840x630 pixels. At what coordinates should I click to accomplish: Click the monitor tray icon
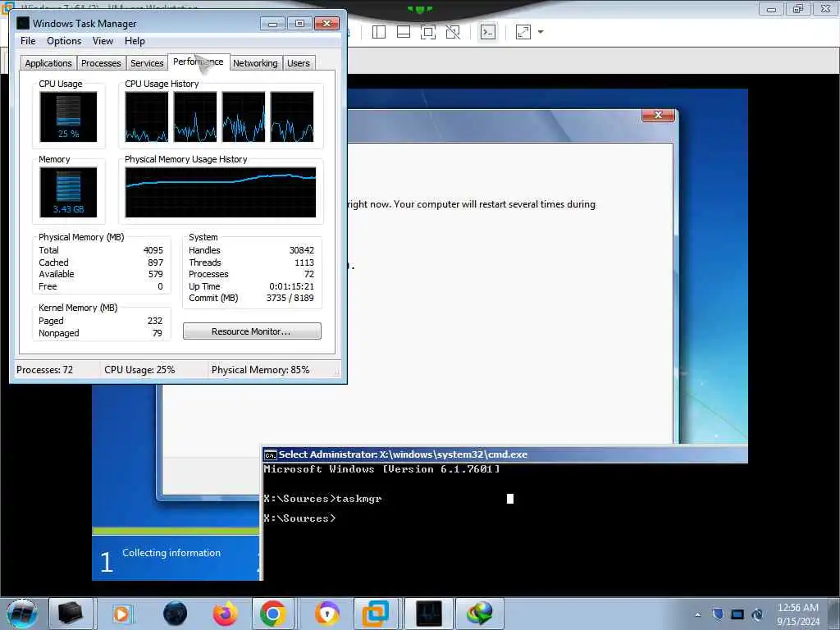pyautogui.click(x=737, y=614)
